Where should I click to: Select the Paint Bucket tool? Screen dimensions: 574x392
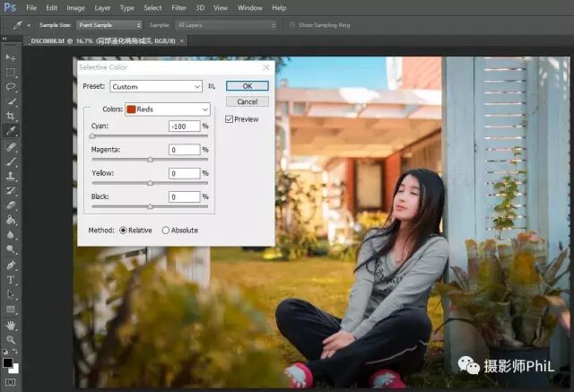(x=10, y=220)
